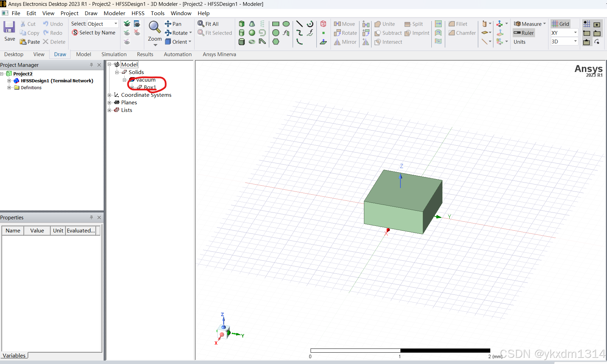Expand the Planes tree node
607x364 pixels.
click(x=109, y=103)
